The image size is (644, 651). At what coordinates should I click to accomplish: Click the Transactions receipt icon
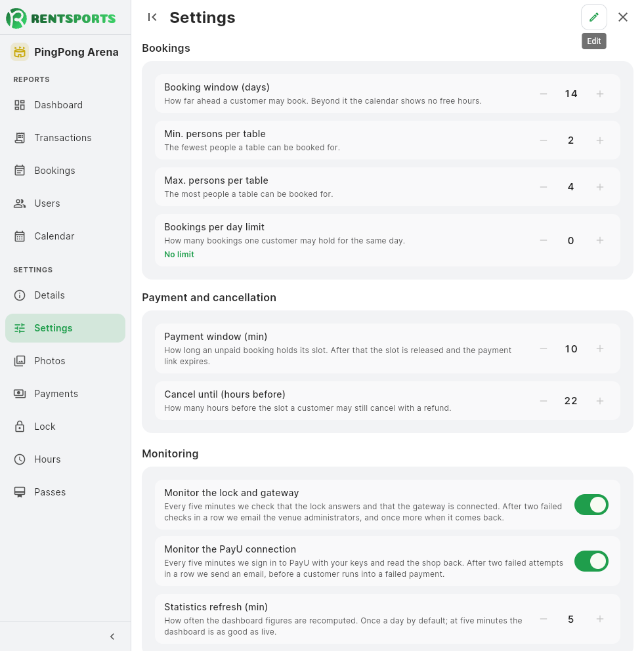pos(20,138)
